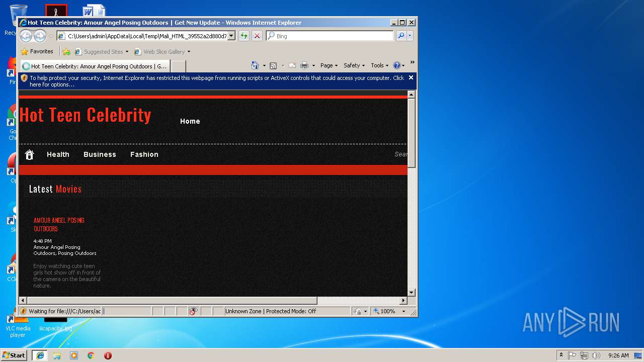The width and height of the screenshot is (644, 362).
Task: Click the Action Center flag tray icon
Action: click(572, 355)
